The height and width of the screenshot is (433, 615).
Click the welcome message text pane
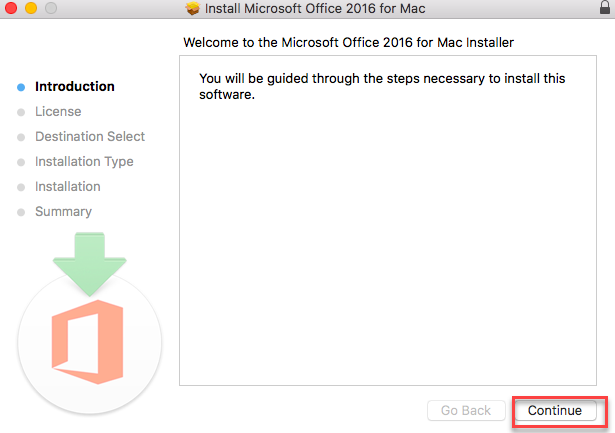pos(388,220)
